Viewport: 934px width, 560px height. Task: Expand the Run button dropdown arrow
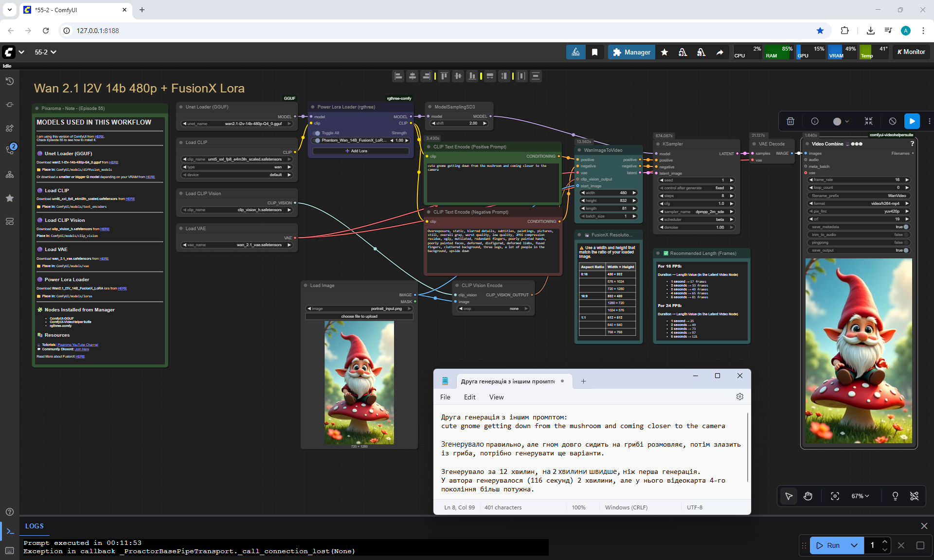point(854,545)
